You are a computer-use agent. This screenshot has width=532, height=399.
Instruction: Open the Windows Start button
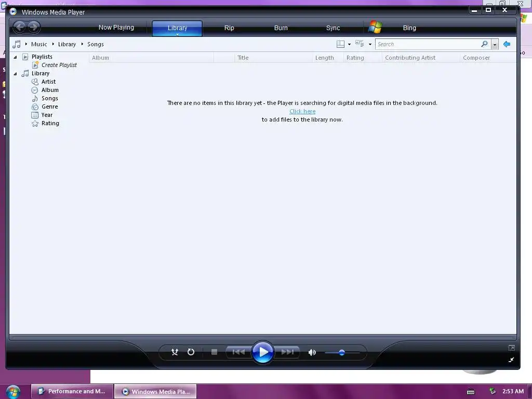coord(12,392)
